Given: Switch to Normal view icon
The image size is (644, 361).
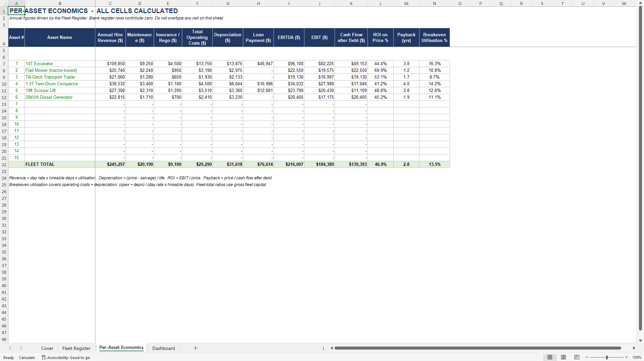Looking at the screenshot, I should pyautogui.click(x=550, y=357).
